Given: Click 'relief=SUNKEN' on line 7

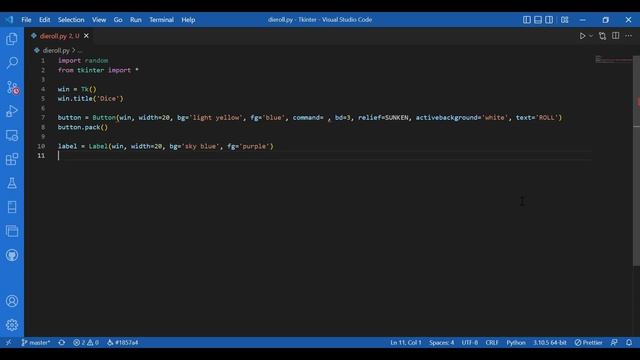Looking at the screenshot, I should point(383,118).
